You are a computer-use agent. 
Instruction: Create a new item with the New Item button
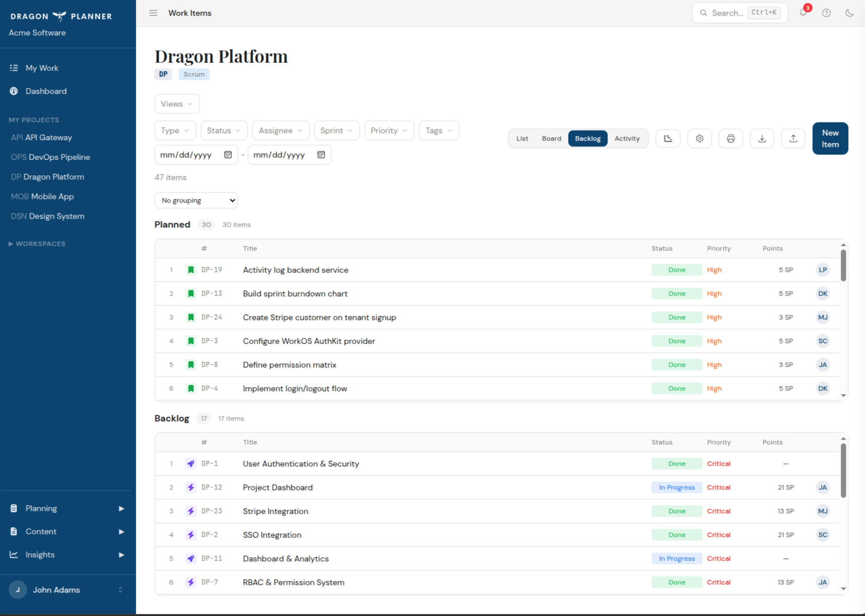coord(830,138)
